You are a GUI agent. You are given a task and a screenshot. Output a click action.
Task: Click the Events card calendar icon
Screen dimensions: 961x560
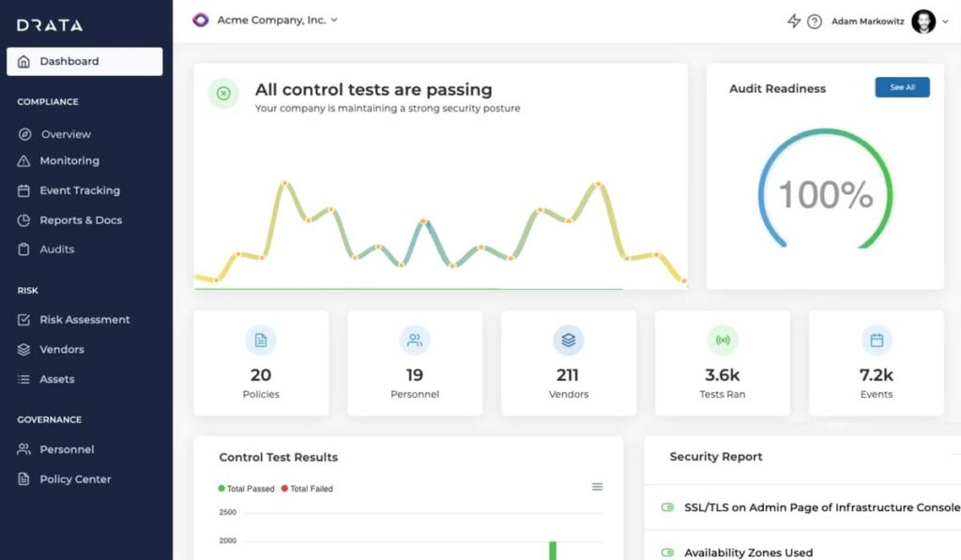pyautogui.click(x=877, y=341)
